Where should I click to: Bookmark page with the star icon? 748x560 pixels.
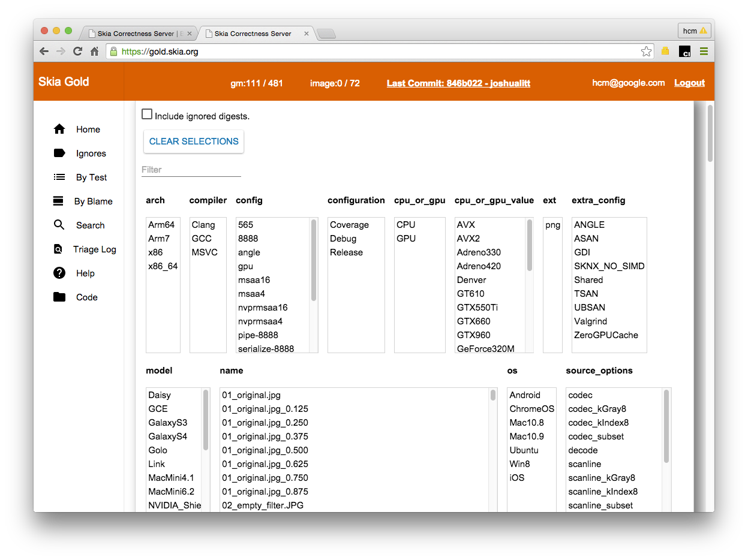[x=646, y=52]
